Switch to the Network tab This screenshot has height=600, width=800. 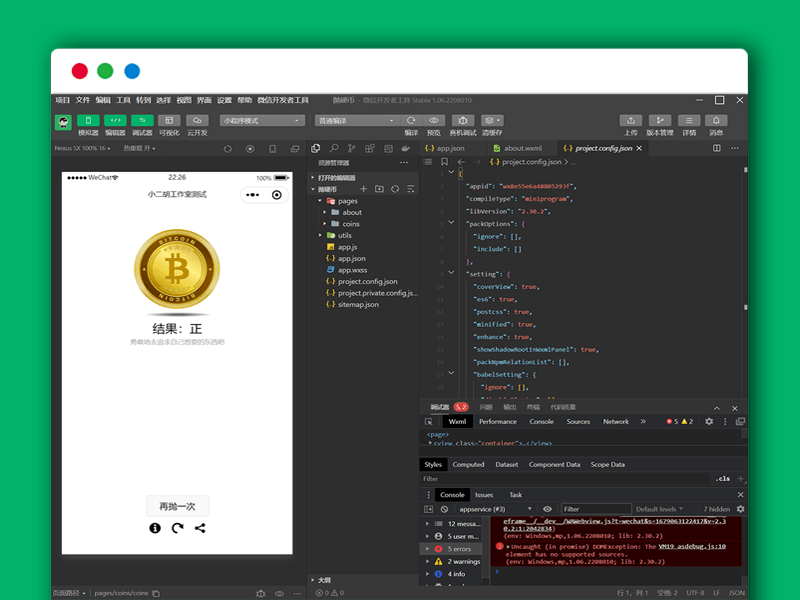[x=616, y=421]
